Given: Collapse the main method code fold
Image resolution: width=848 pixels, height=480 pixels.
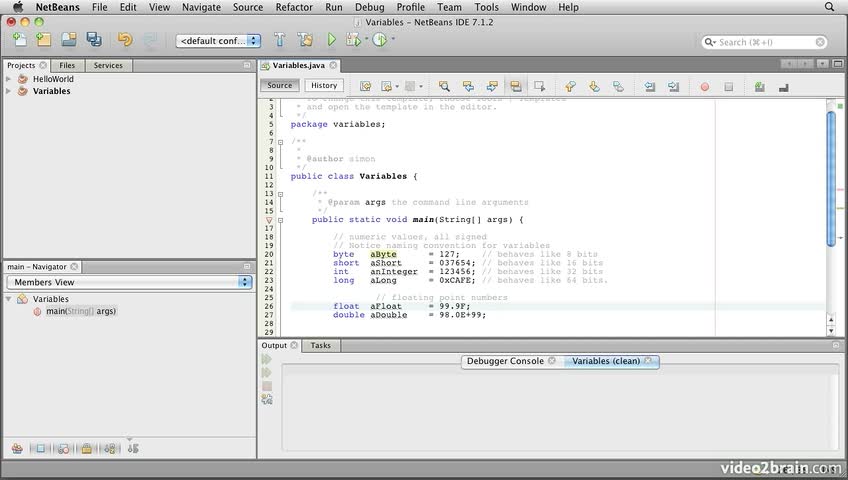Looking at the screenshot, I should (280, 220).
